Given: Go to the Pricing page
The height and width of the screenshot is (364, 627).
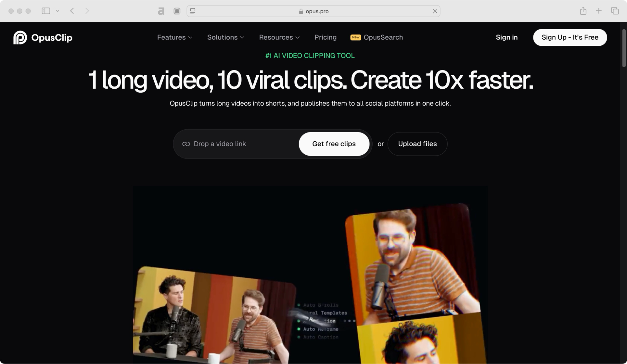Looking at the screenshot, I should point(325,37).
